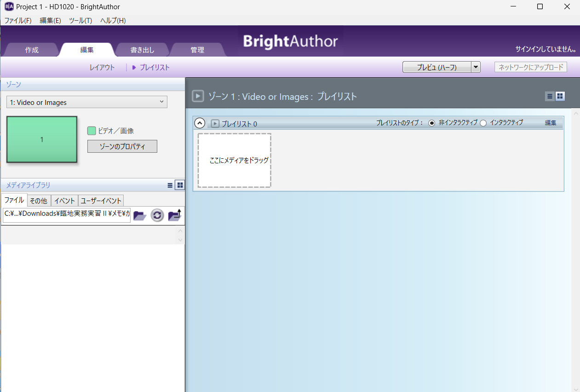Click the 編集 link in the playlist header
580x392 pixels.
pos(550,123)
